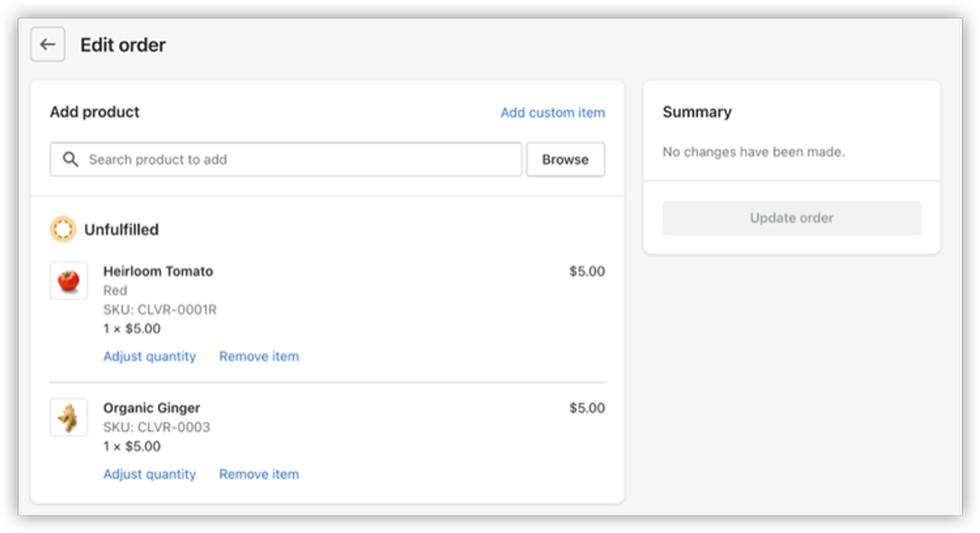Remove the Heirloom Tomato item
Screen dimensions: 980x533
(259, 356)
